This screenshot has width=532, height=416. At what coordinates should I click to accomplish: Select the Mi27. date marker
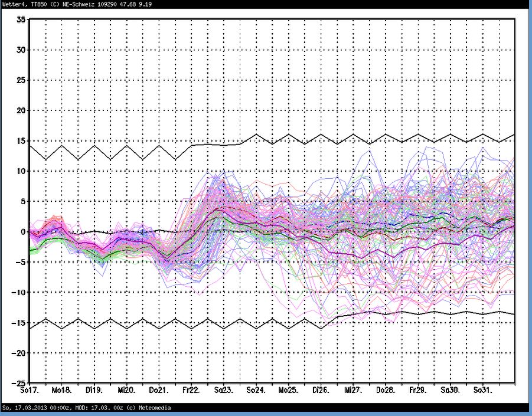coord(353,391)
